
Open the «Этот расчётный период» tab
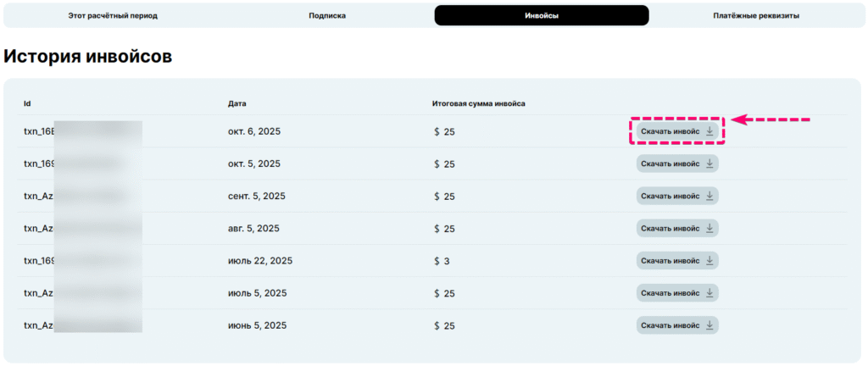pos(113,15)
